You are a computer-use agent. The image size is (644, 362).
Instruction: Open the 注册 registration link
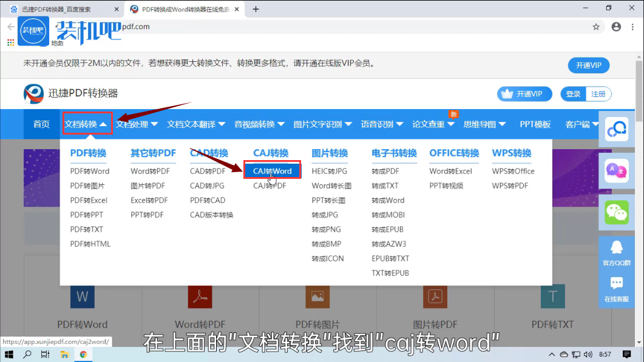point(598,94)
